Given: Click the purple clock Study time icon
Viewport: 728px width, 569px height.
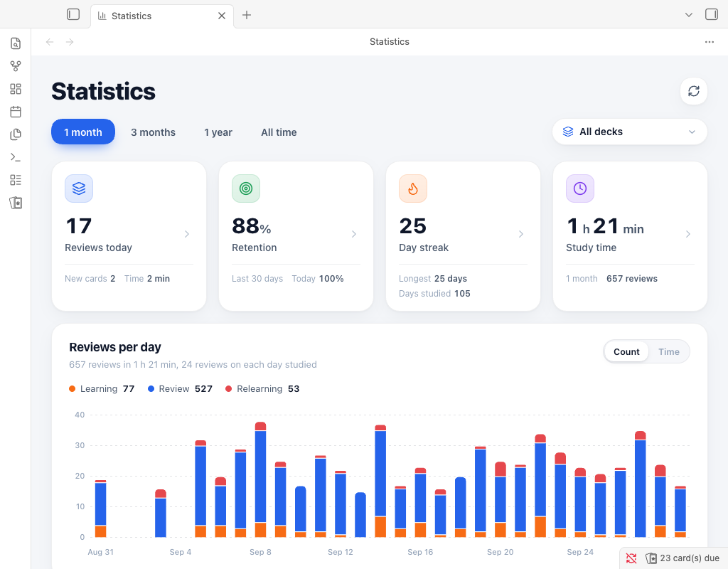Looking at the screenshot, I should (580, 188).
